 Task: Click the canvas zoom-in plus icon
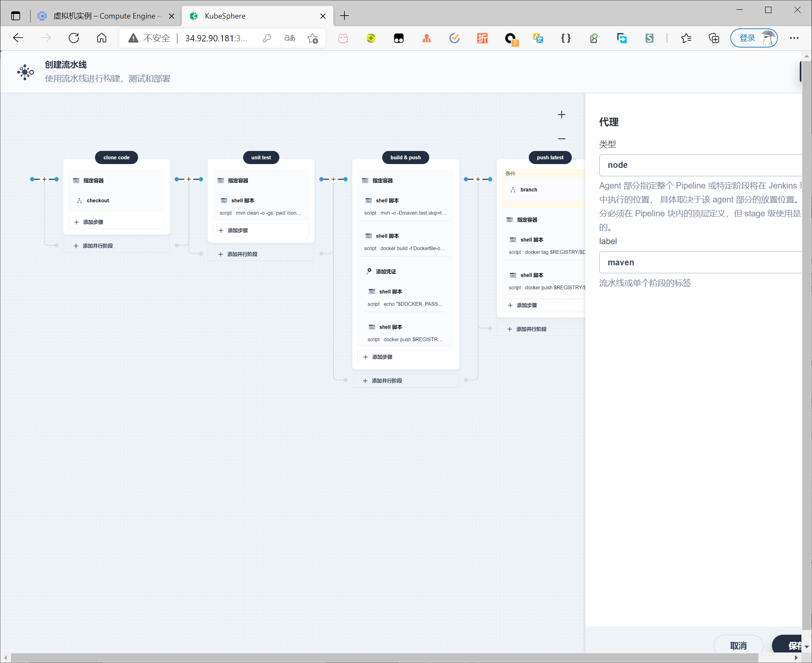(561, 115)
